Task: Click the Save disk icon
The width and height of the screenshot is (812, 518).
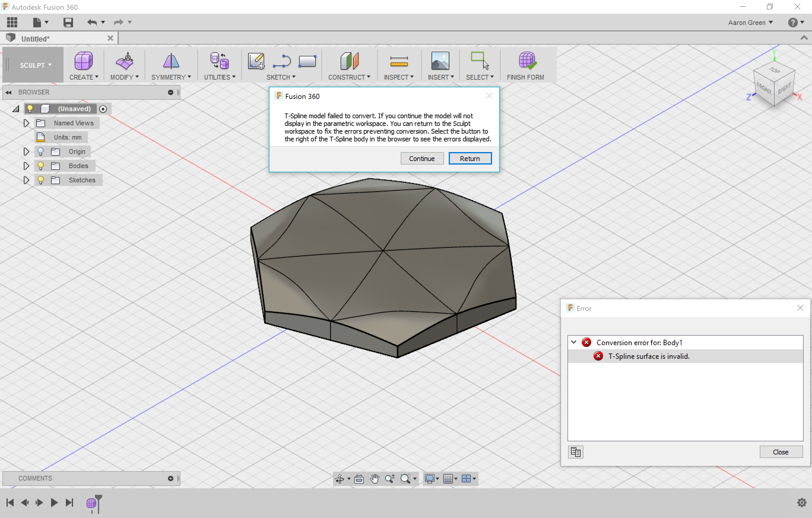Action: pos(68,22)
